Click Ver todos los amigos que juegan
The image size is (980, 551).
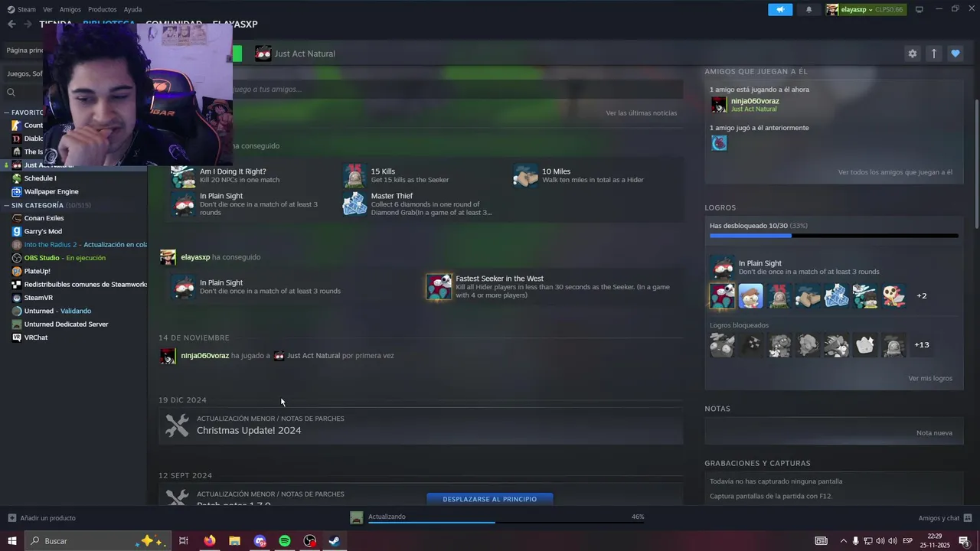895,172
